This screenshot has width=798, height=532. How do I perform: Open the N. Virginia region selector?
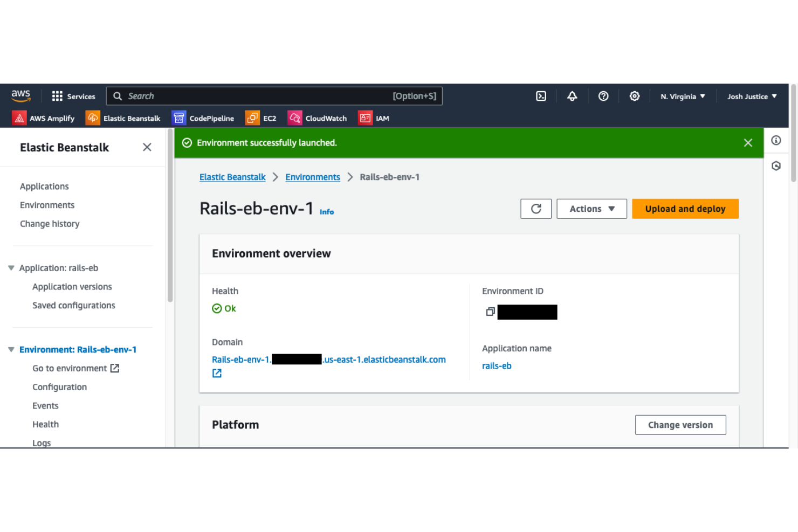(683, 96)
